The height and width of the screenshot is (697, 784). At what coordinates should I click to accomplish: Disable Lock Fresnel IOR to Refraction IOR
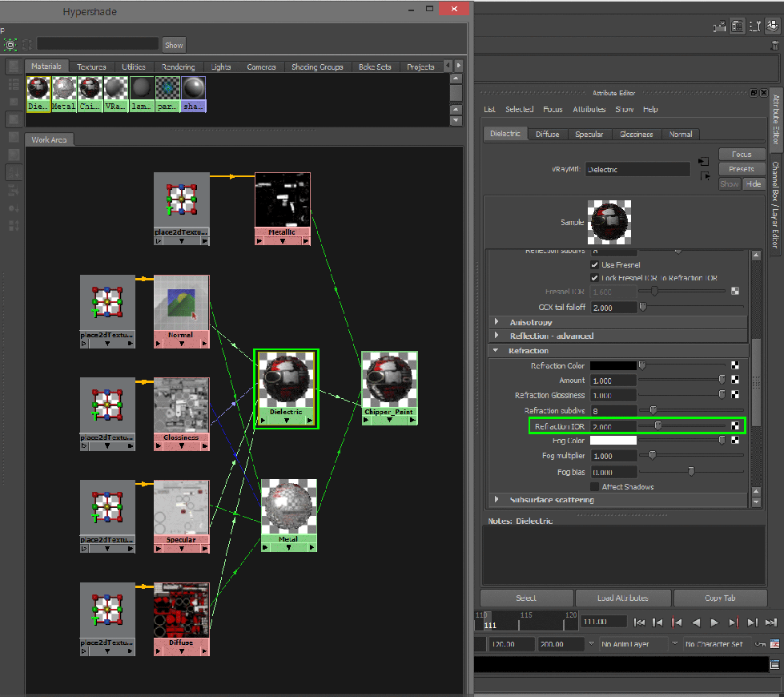pos(594,278)
